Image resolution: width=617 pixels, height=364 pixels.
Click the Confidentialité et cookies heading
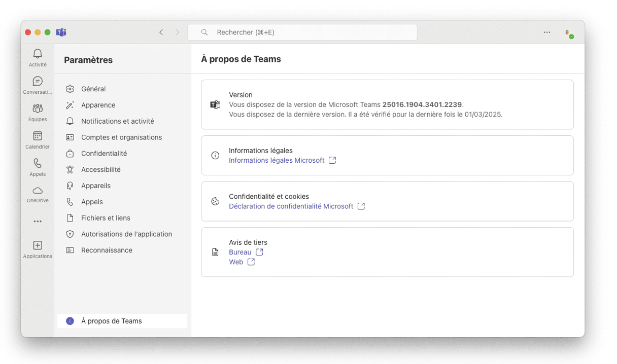point(269,197)
